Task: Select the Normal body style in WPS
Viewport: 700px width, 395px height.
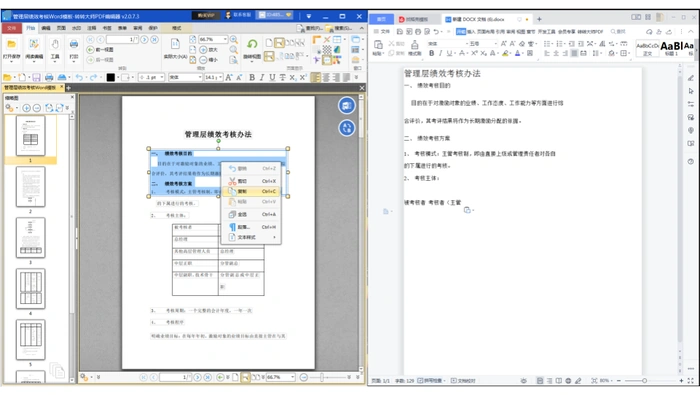Action: point(647,47)
